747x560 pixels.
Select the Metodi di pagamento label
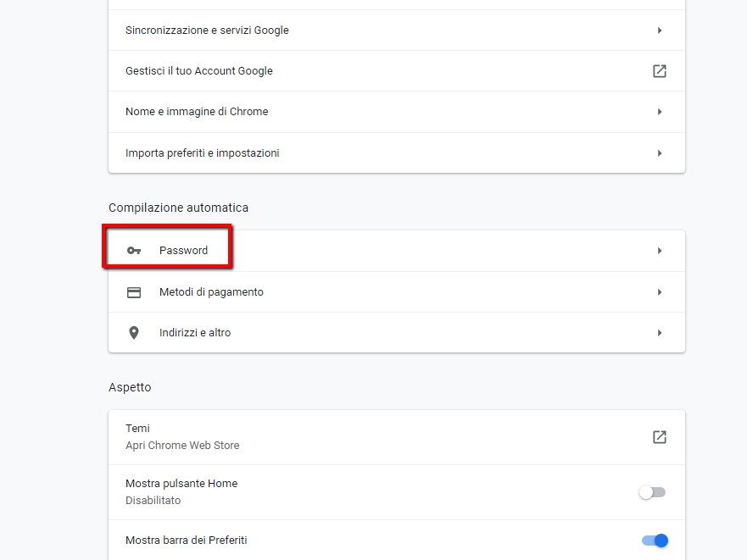point(211,292)
